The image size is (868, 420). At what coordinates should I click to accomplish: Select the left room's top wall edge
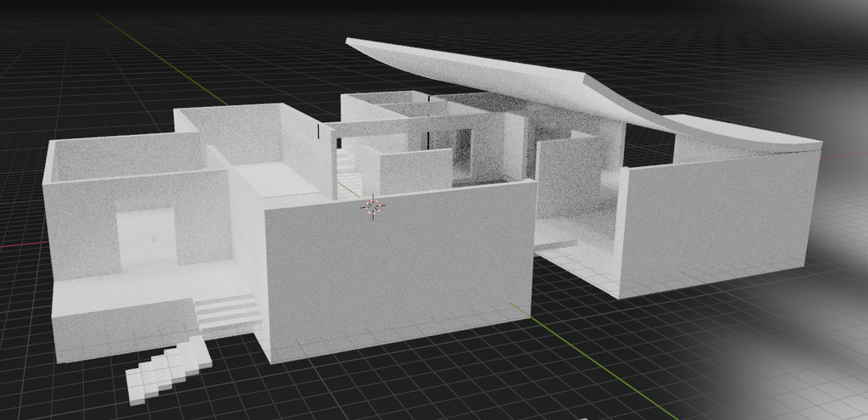tap(127, 138)
